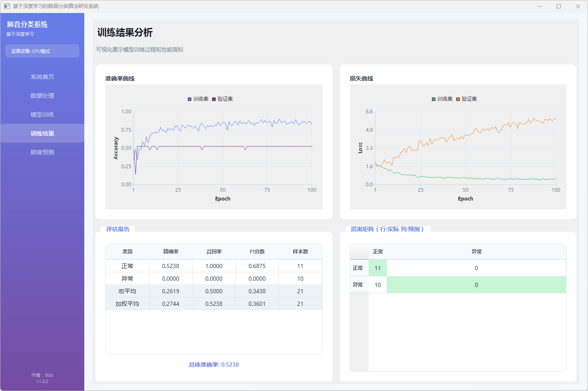The width and height of the screenshot is (588, 391).
Task: Click 精确率 column header
Action: click(x=171, y=252)
